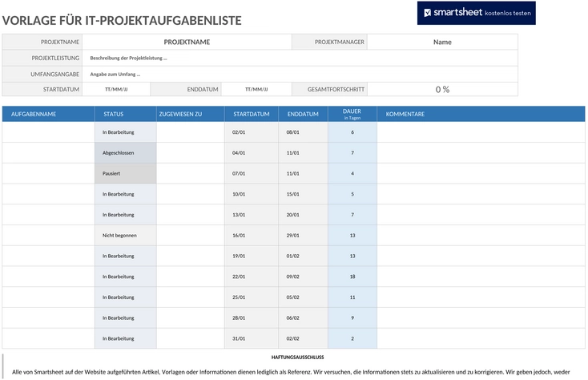The width and height of the screenshot is (588, 380).
Task: Click start date 07/01 cell
Action: [x=252, y=173]
